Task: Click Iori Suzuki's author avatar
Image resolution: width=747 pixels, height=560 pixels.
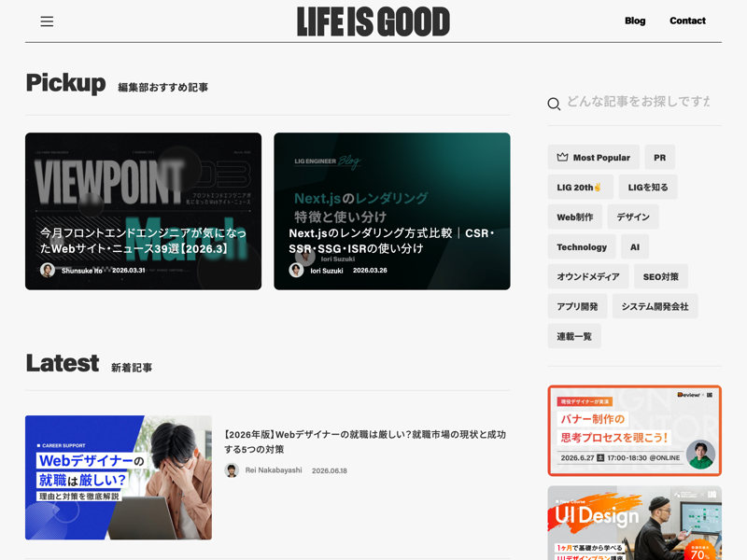Action: [296, 270]
